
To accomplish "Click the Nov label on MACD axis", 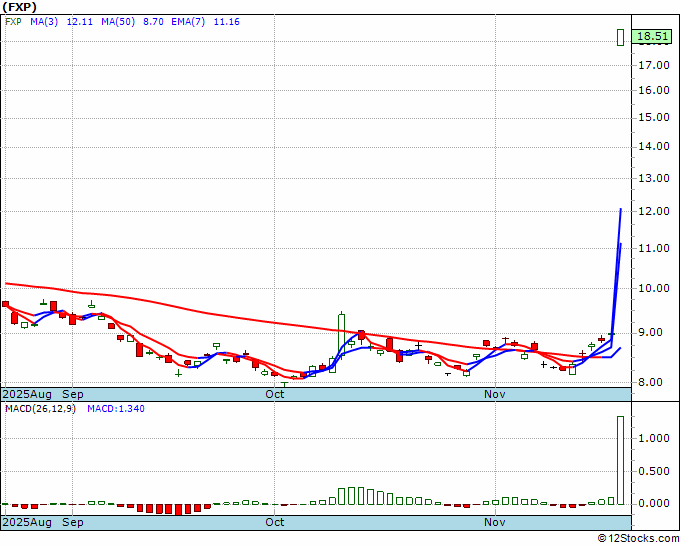I will (495, 522).
